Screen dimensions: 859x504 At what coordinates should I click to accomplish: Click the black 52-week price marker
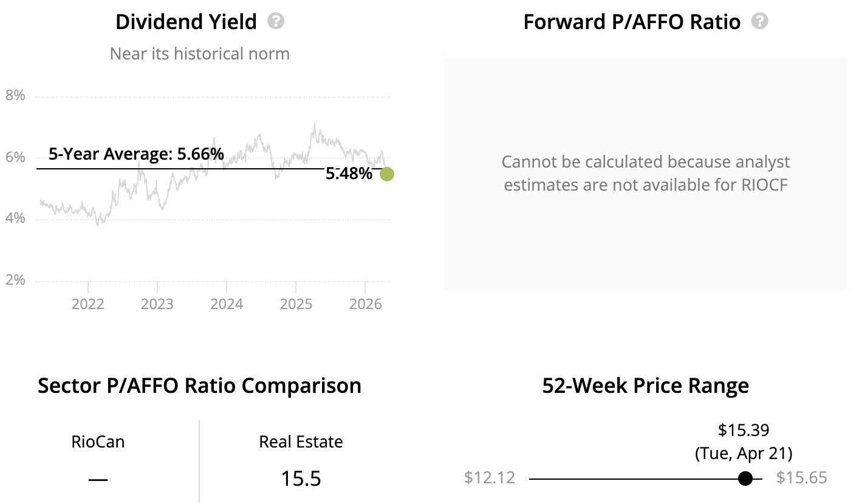point(745,478)
